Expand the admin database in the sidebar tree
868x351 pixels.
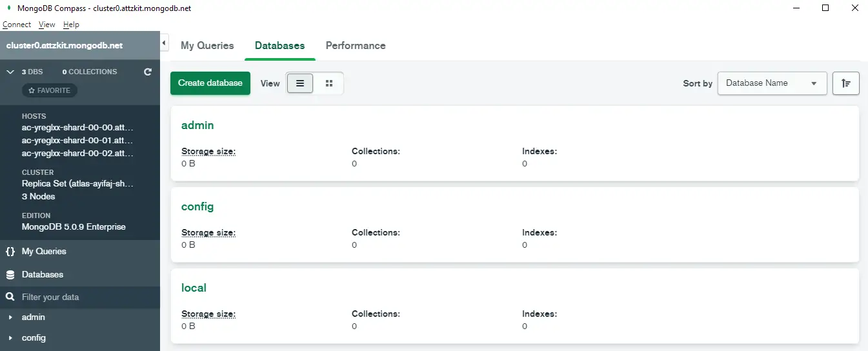10,317
